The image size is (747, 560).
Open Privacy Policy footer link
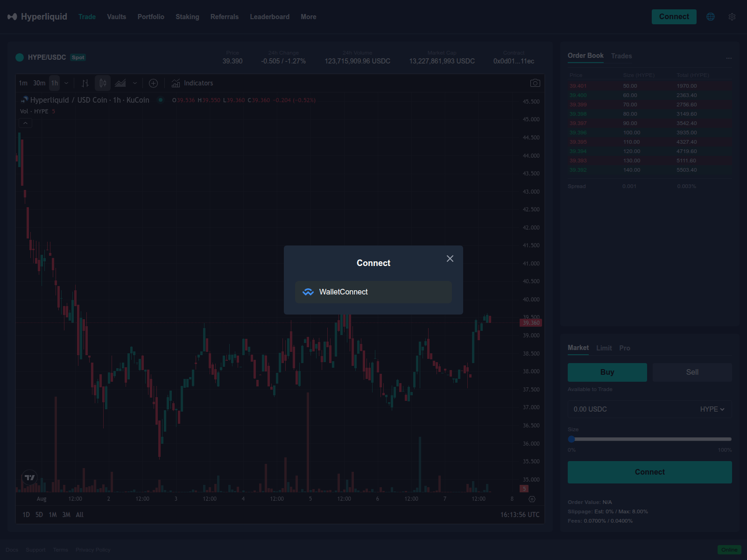coord(93,550)
